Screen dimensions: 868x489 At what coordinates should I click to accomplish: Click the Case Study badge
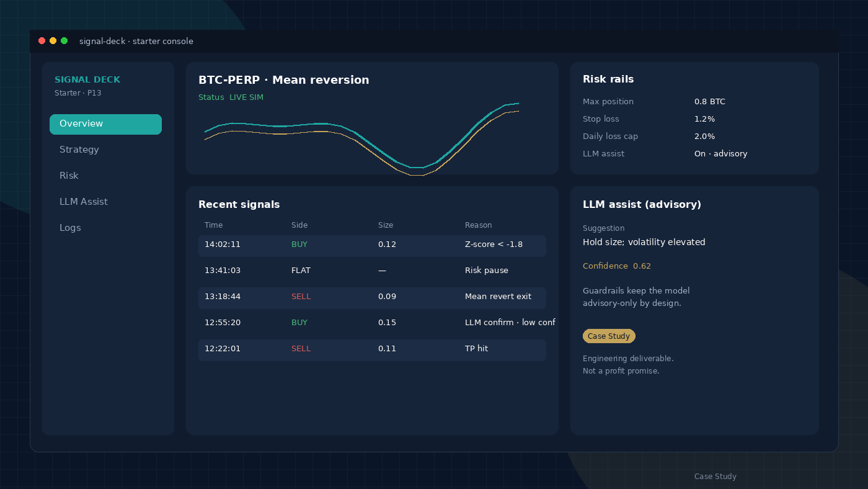(x=609, y=336)
